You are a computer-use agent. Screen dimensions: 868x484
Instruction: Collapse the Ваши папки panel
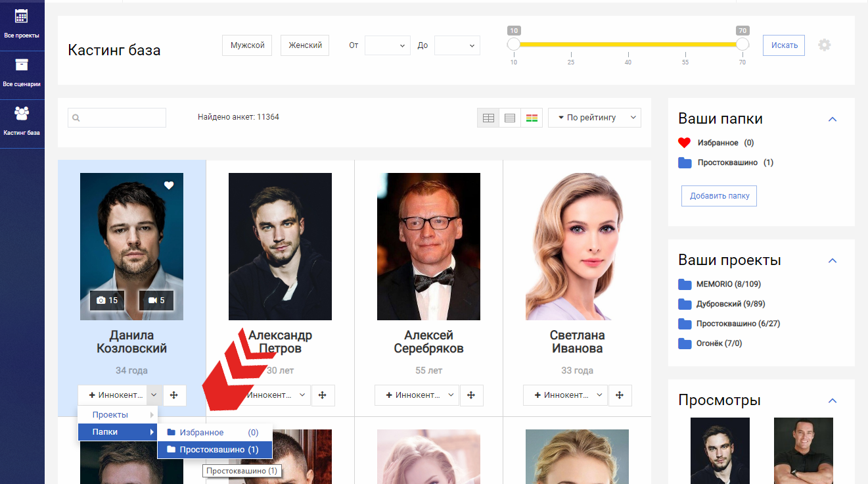833,119
